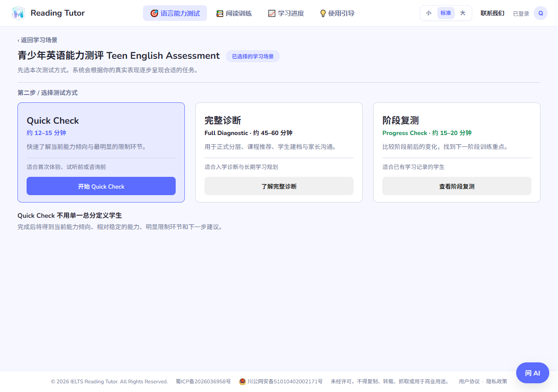Image resolution: width=558 pixels, height=392 pixels.
Task: Click the Progress Check · 约 15–20 分钟 text
Action: pos(427,133)
